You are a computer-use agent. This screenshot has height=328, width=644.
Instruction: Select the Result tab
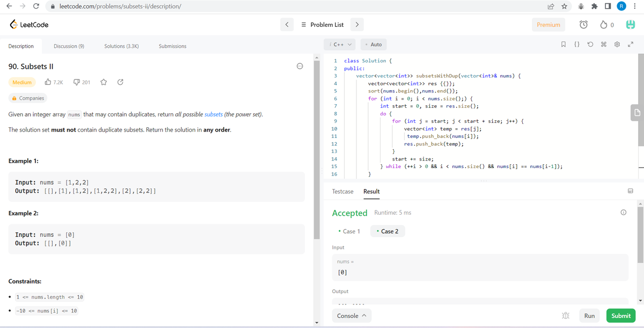371,192
